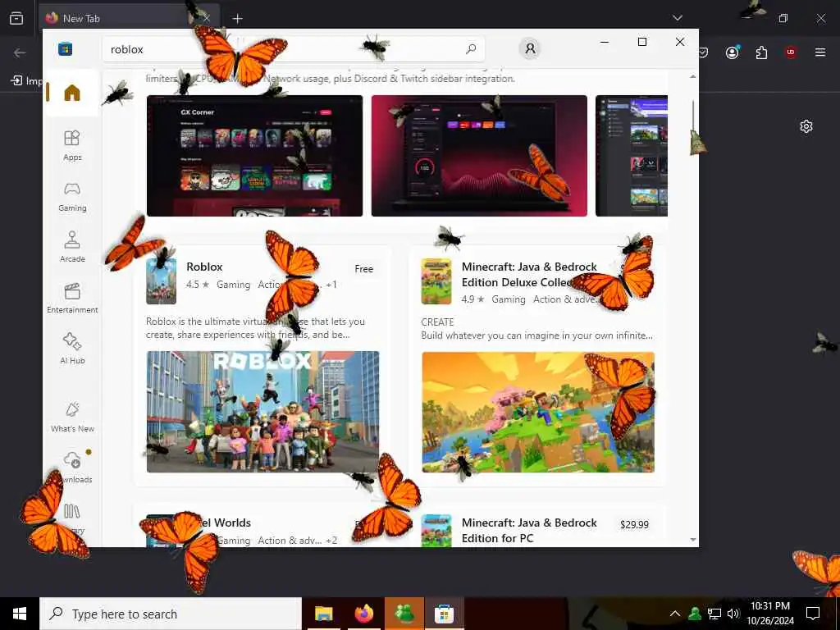Click Firefox back arrow

click(x=20, y=52)
